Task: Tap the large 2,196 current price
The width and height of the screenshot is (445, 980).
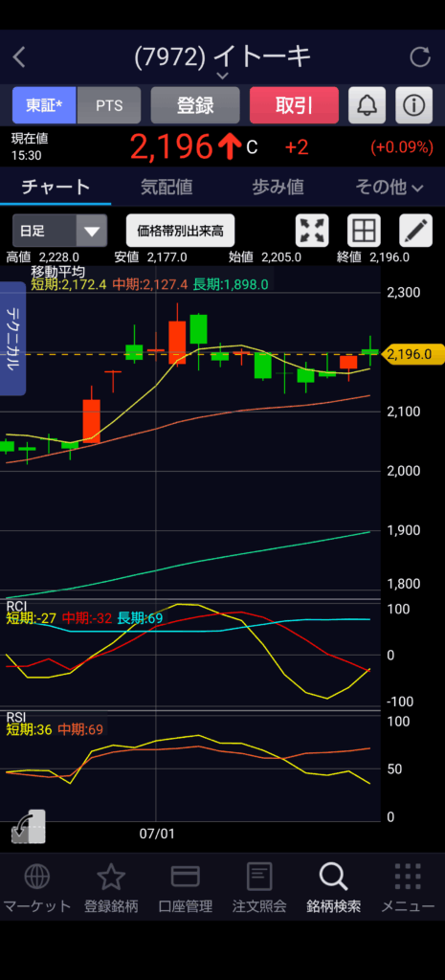Action: pyautogui.click(x=172, y=147)
